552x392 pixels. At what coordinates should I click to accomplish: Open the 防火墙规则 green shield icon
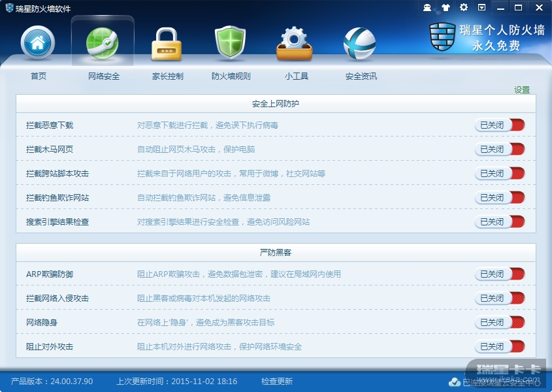coord(230,43)
